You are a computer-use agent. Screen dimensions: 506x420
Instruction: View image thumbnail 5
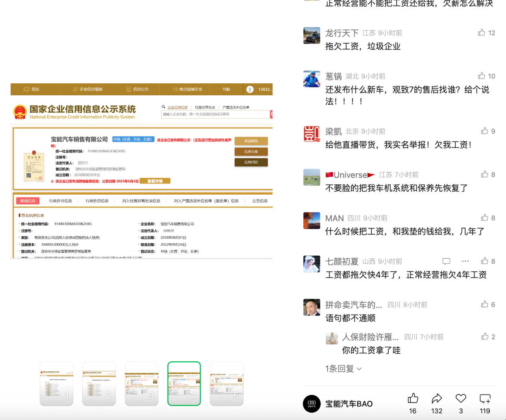pyautogui.click(x=227, y=384)
